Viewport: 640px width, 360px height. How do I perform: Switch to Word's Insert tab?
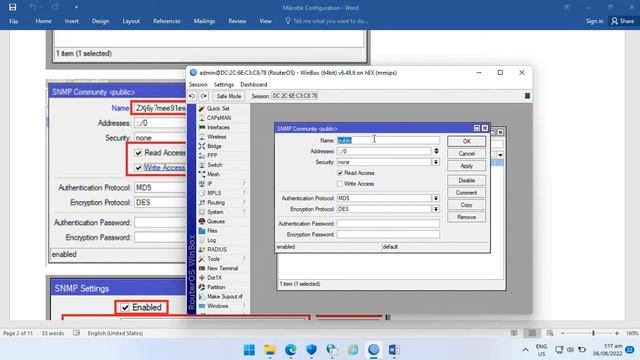71,21
